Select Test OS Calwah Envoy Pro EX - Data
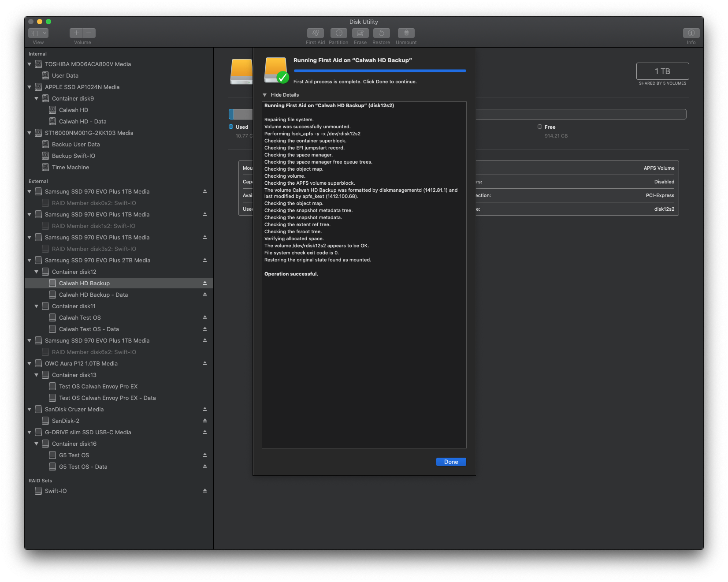The height and width of the screenshot is (582, 728). [x=119, y=398]
